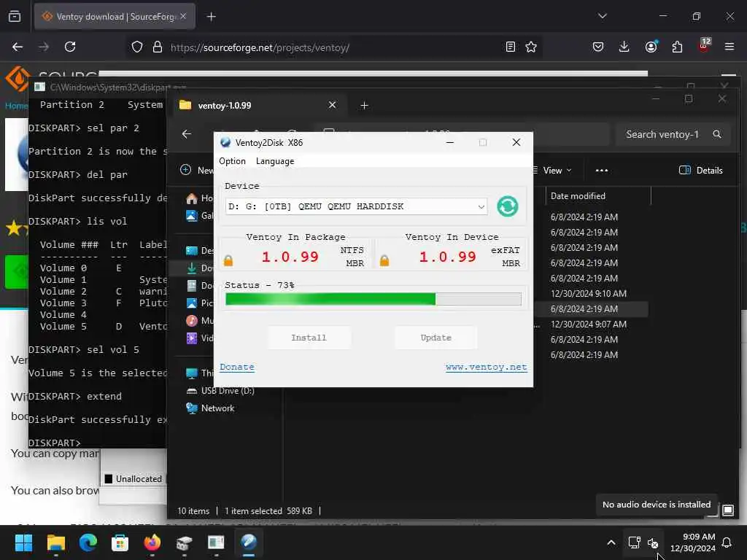Reload the SourceForge page
The height and width of the screenshot is (560, 747).
[x=70, y=47]
